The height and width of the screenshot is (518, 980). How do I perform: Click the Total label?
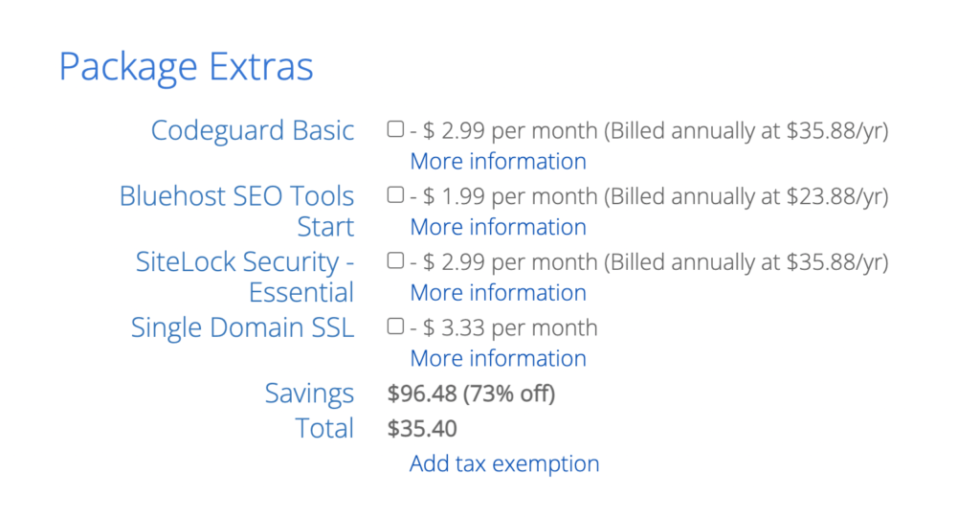(x=324, y=429)
